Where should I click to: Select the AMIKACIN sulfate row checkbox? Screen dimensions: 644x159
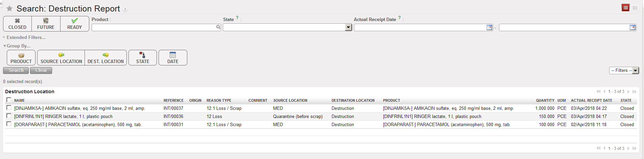pyautogui.click(x=9, y=108)
